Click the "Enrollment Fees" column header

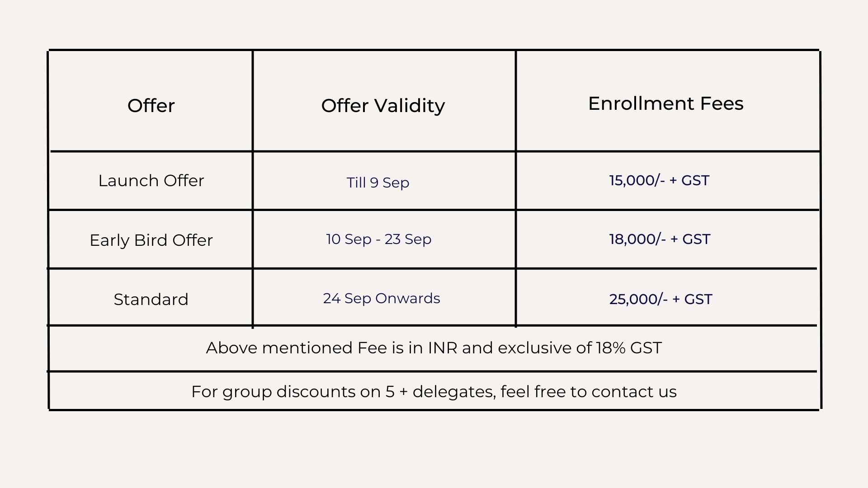[x=665, y=103]
